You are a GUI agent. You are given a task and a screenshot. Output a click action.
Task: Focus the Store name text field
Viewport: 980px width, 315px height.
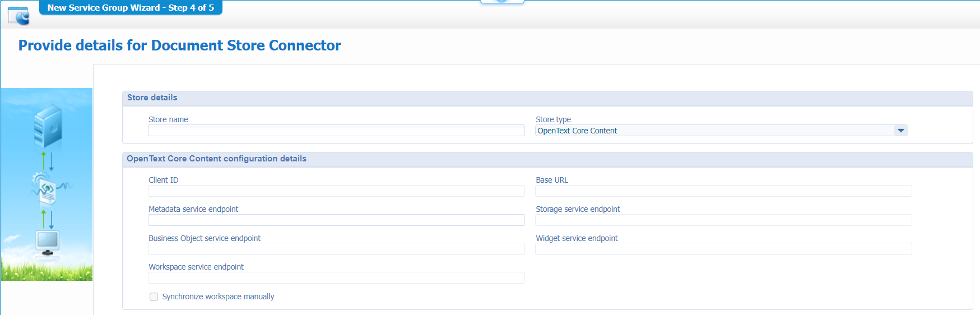pyautogui.click(x=336, y=131)
